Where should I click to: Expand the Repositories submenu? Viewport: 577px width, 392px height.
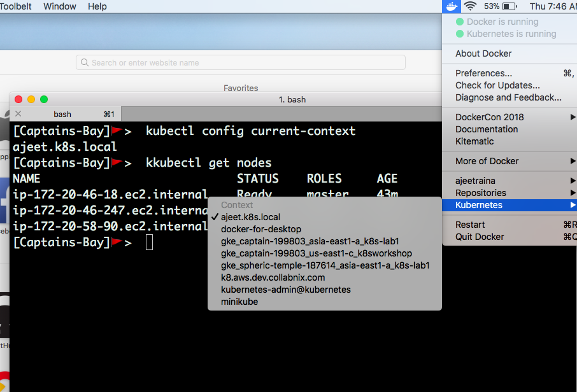(509, 193)
